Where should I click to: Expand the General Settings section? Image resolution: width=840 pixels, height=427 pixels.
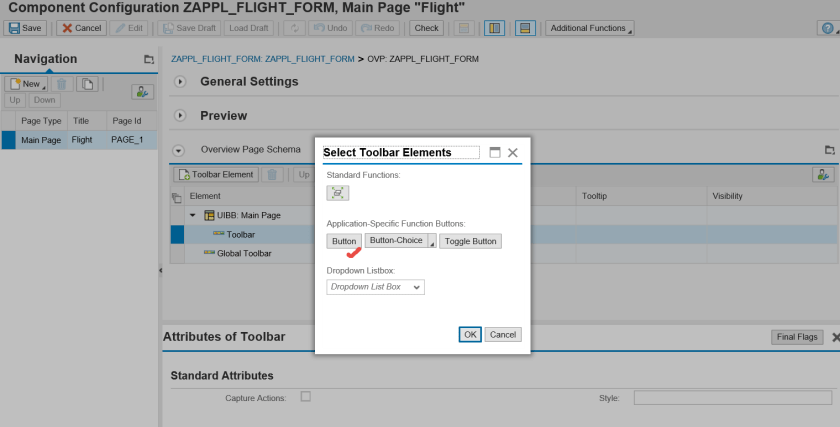(181, 82)
